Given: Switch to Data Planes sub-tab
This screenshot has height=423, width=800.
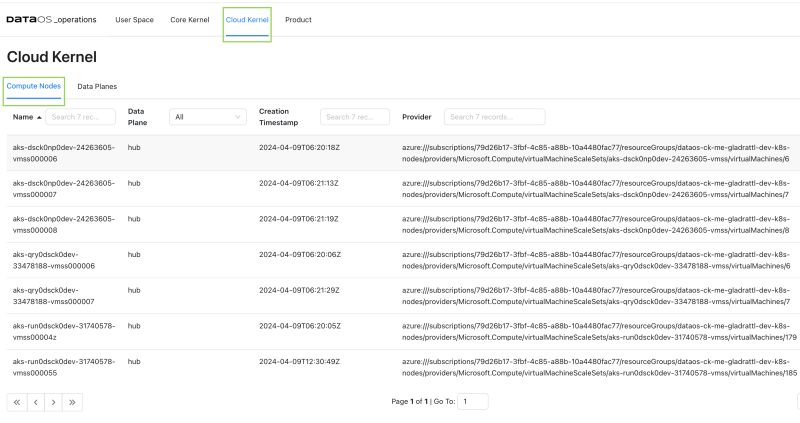Looking at the screenshot, I should (97, 87).
